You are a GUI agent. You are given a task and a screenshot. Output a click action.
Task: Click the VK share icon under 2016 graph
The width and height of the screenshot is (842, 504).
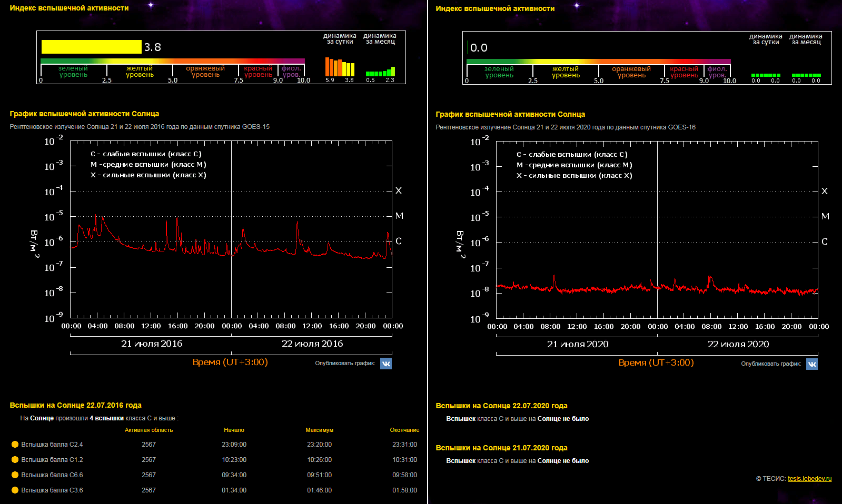pos(386,364)
